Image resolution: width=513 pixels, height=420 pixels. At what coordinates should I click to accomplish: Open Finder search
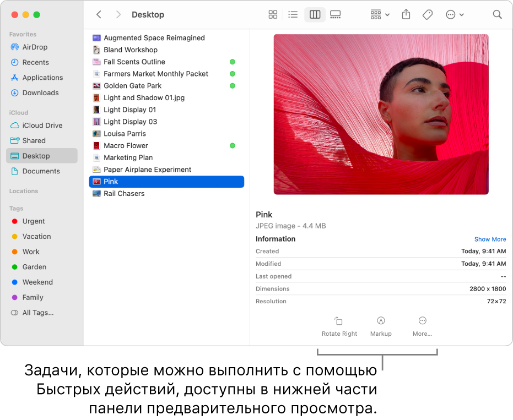497,14
